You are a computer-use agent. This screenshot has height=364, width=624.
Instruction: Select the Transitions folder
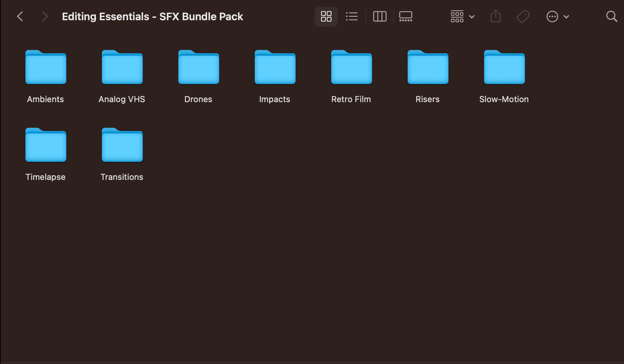[122, 145]
